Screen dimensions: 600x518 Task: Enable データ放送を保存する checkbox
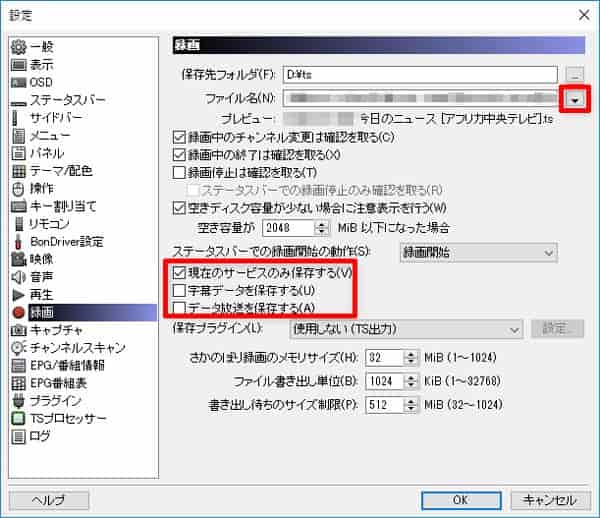[179, 308]
